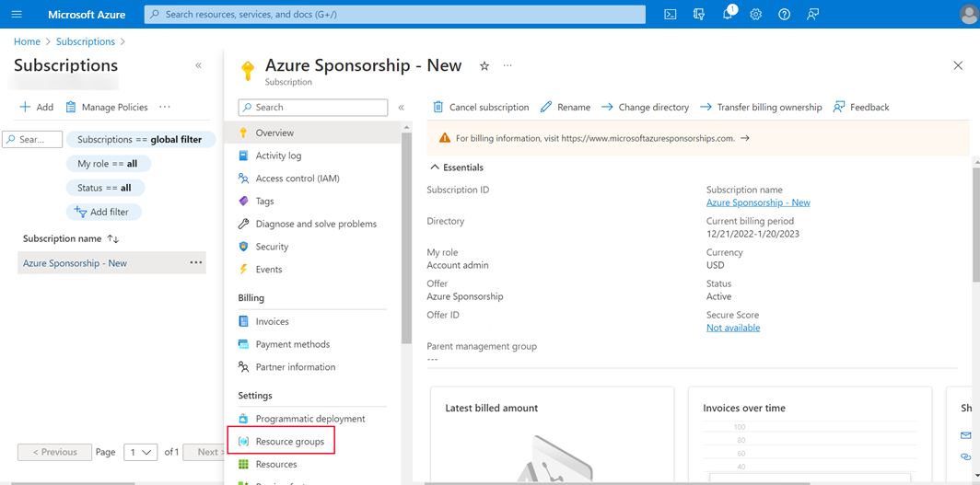Open the top bar feedback icon
Image resolution: width=980 pixels, height=485 pixels.
click(x=812, y=15)
